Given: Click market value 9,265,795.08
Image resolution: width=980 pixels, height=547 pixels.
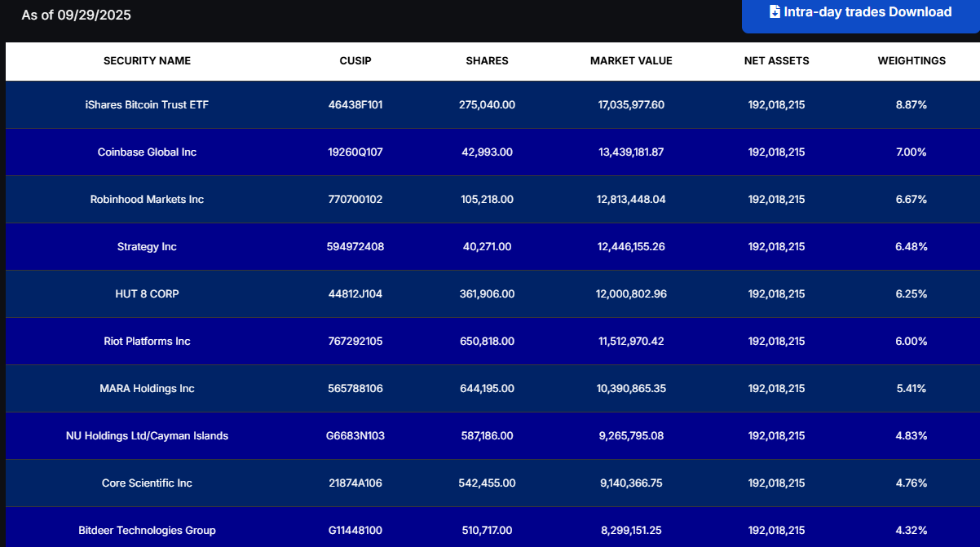Looking at the screenshot, I should tap(631, 436).
